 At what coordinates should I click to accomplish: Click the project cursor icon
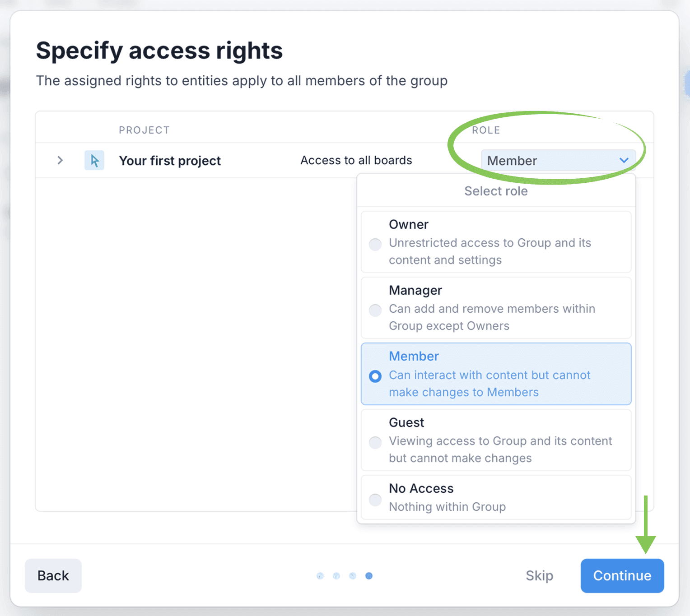(x=94, y=160)
